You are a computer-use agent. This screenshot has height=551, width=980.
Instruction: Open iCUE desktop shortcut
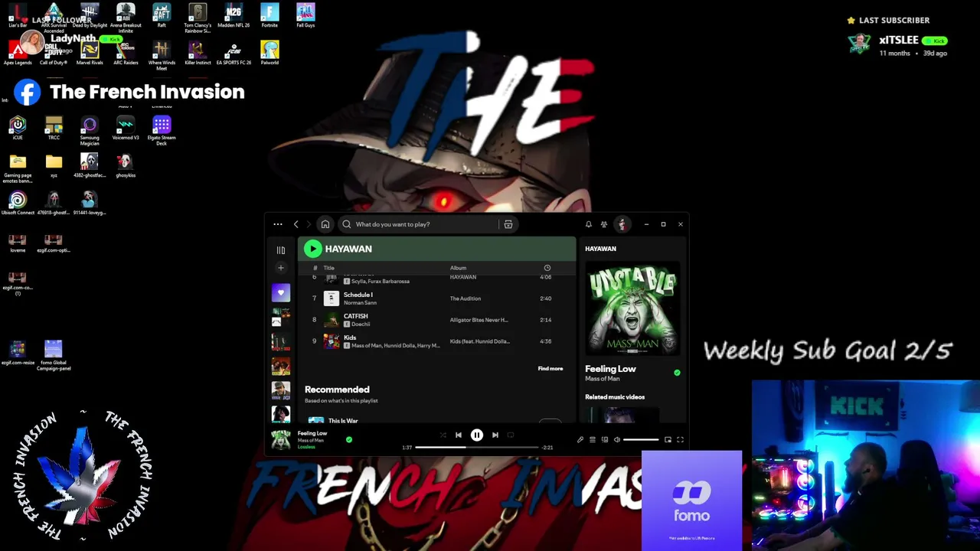point(18,128)
